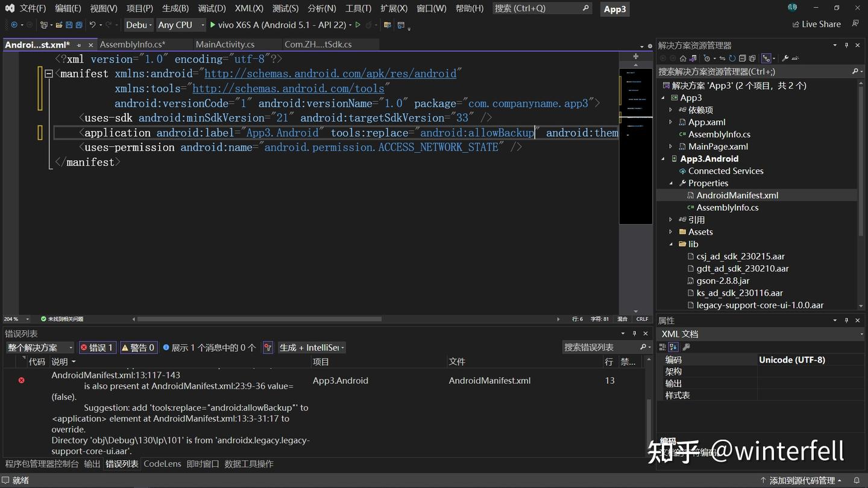This screenshot has width=868, height=488.
Task: Toggle sync with active document icon
Action: (722, 58)
